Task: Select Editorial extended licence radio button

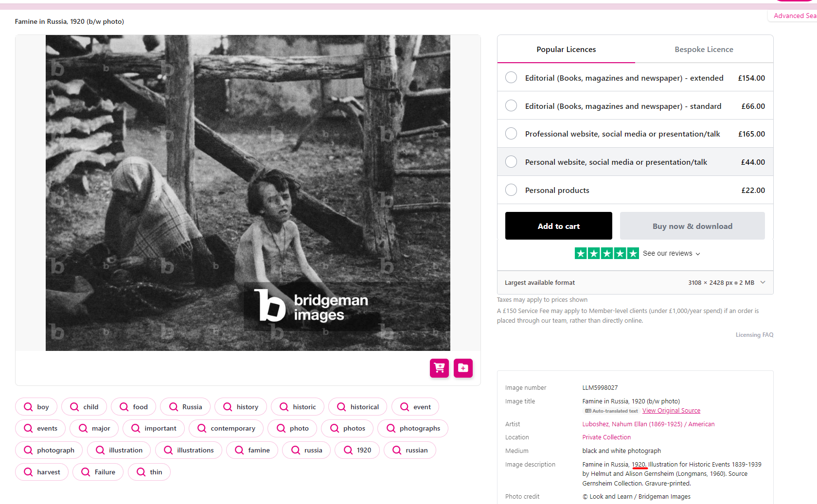Action: point(511,78)
